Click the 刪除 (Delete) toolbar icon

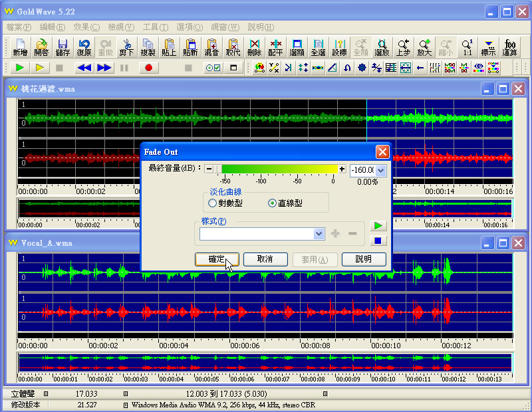click(x=255, y=47)
